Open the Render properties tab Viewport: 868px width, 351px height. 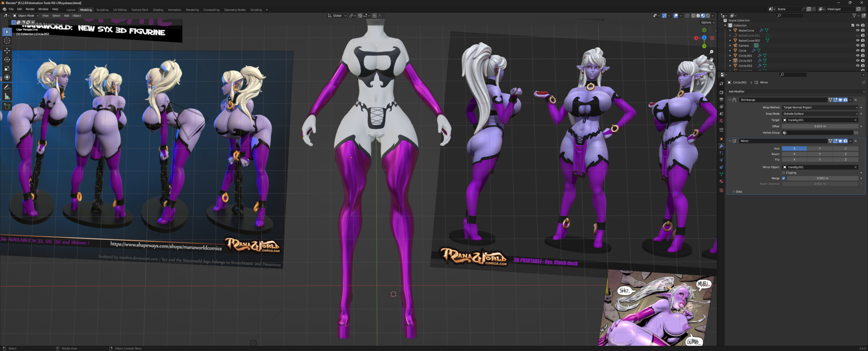[x=721, y=92]
